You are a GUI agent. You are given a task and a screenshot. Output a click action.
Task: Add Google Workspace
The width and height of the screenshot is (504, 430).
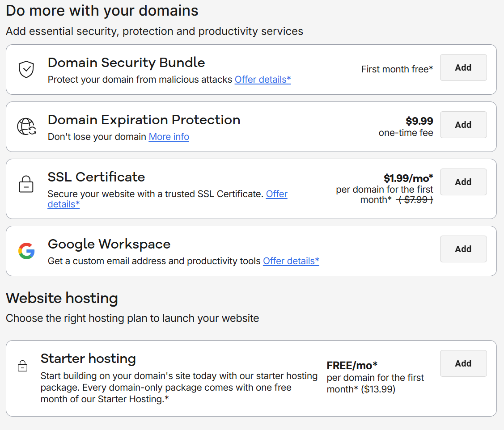pos(463,249)
